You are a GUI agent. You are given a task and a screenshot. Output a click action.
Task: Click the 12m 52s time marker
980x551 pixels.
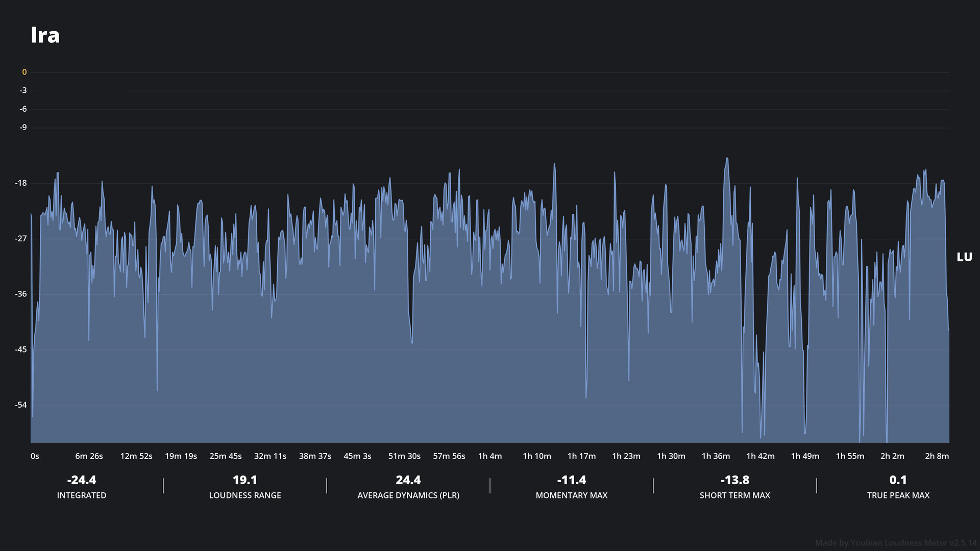click(136, 456)
